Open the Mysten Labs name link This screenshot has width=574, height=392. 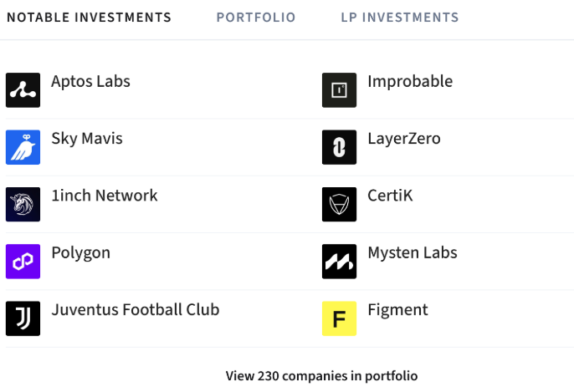click(413, 252)
